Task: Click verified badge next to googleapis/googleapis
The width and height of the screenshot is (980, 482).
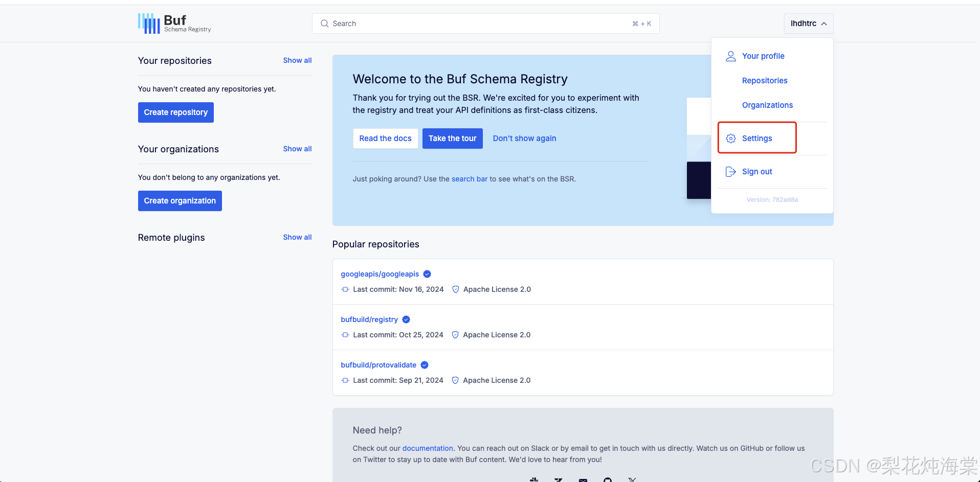Action: click(427, 274)
